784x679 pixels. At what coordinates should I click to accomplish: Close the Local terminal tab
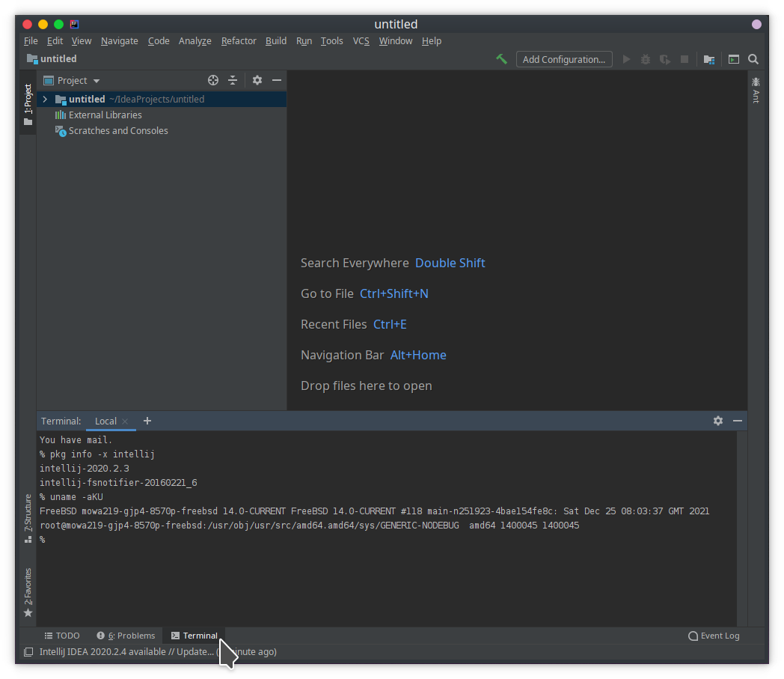(125, 421)
